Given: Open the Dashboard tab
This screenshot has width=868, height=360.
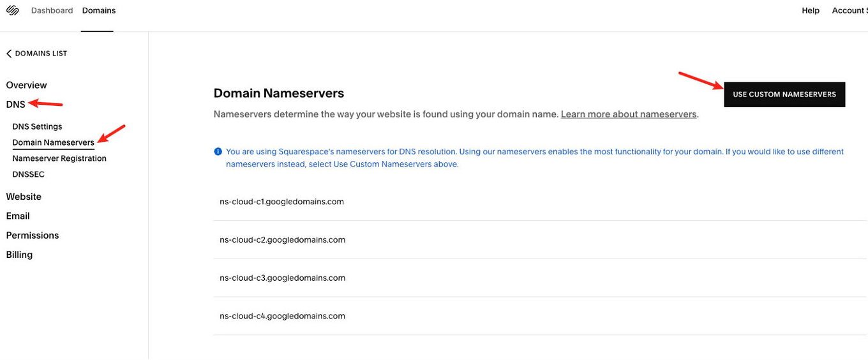Looking at the screenshot, I should point(52,11).
